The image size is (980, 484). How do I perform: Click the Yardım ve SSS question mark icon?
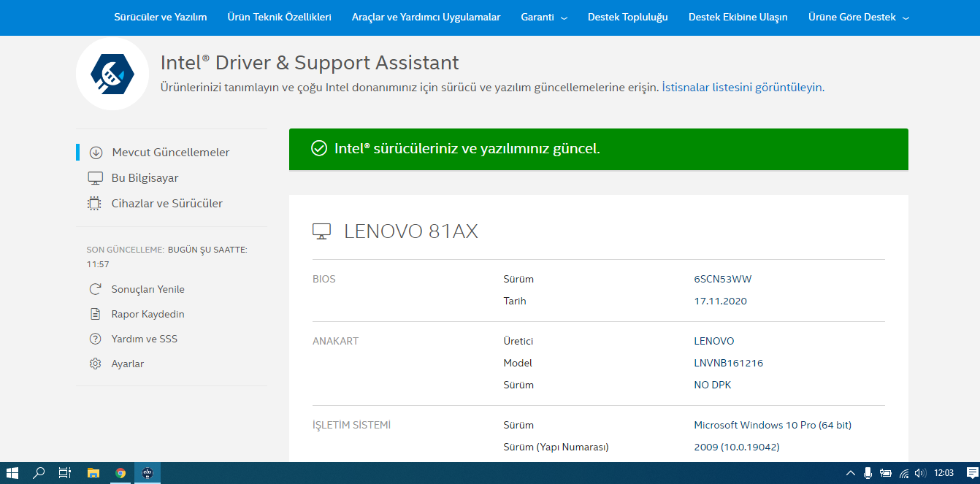pyautogui.click(x=95, y=339)
